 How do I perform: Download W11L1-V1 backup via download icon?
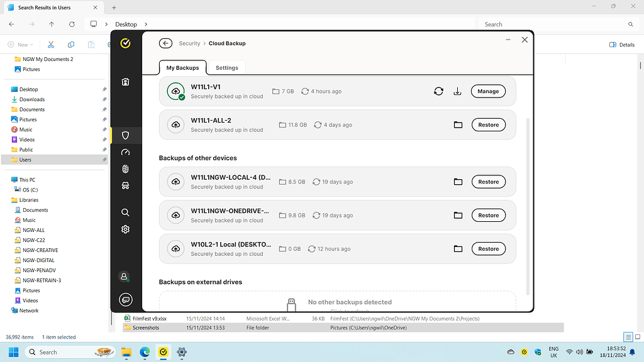click(x=457, y=91)
